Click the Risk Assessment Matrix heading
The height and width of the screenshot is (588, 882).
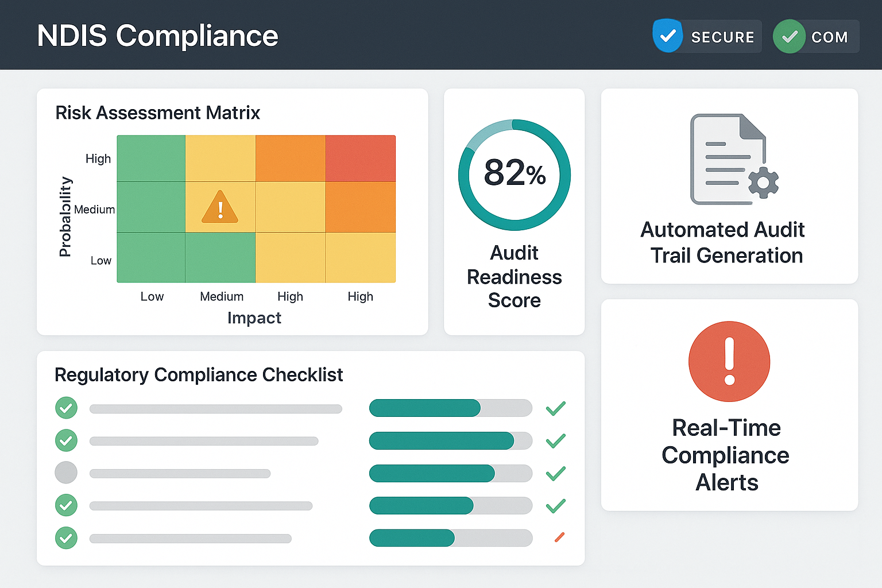pos(158,113)
